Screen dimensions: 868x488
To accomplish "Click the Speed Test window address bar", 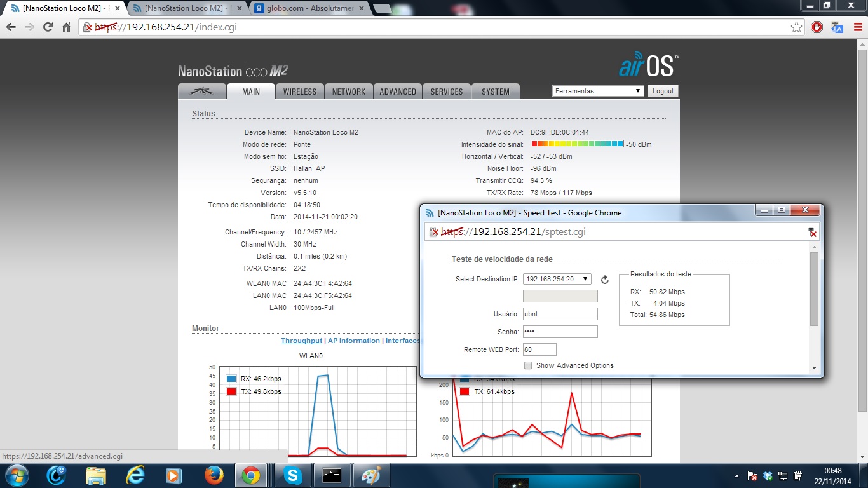I will click(x=623, y=232).
